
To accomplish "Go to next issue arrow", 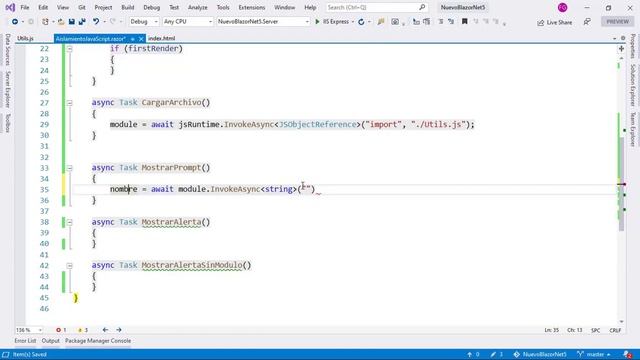I will 119,330.
